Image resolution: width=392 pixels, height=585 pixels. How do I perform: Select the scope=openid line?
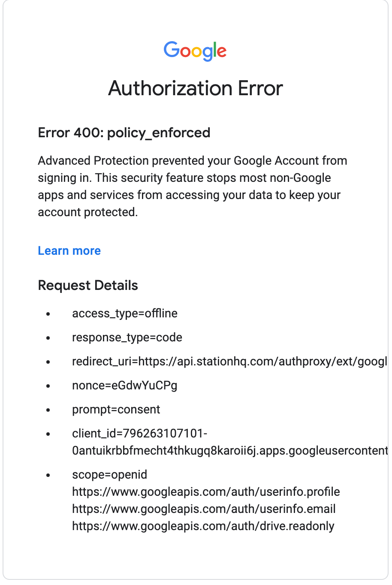110,475
